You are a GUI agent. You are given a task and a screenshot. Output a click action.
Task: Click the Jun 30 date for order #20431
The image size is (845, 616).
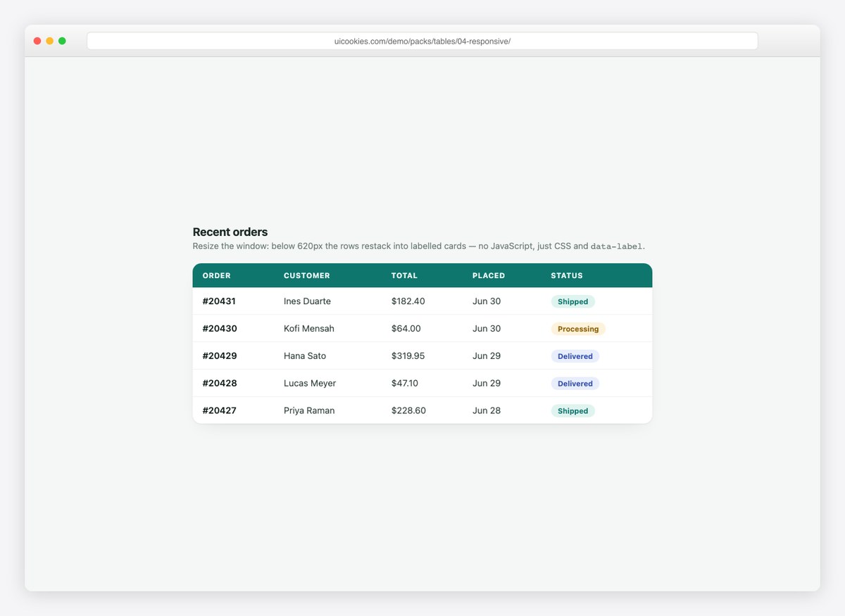tap(487, 301)
